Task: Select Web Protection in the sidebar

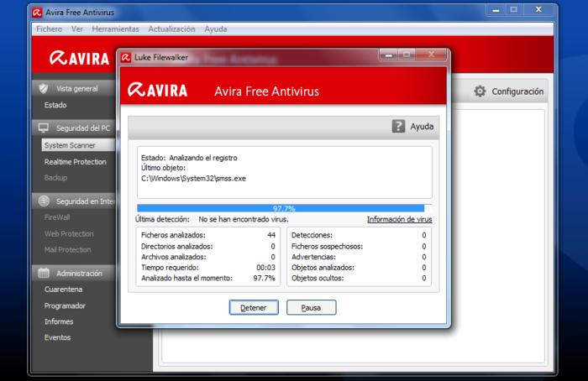Action: coord(69,234)
